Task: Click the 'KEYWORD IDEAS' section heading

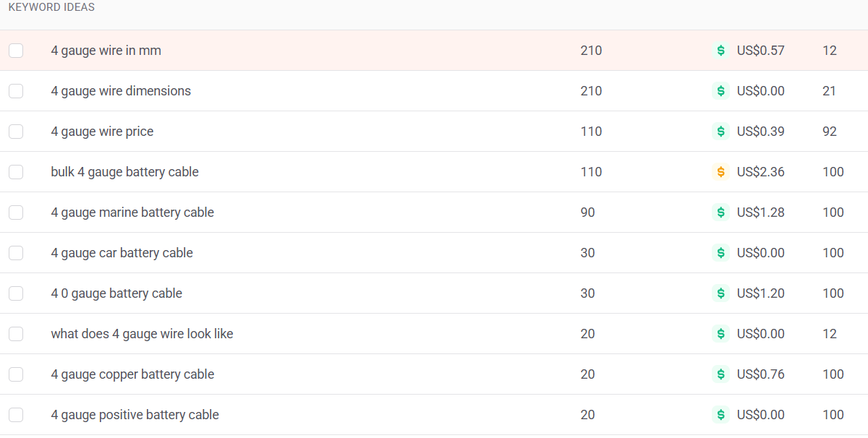Action: (51, 7)
